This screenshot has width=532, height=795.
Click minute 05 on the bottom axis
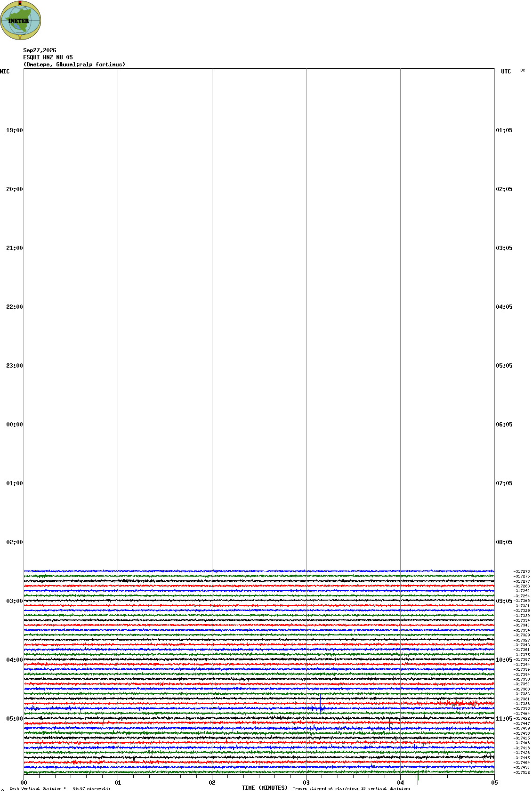[x=494, y=783]
